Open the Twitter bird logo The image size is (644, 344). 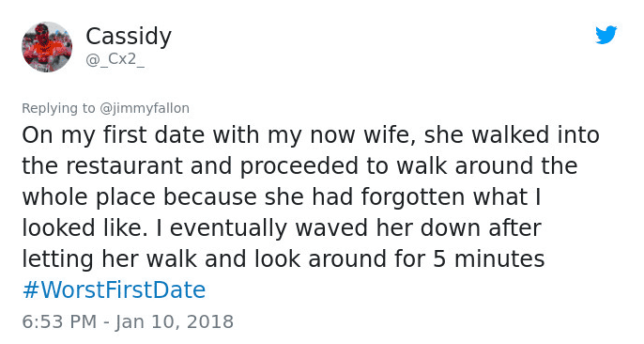tap(606, 35)
